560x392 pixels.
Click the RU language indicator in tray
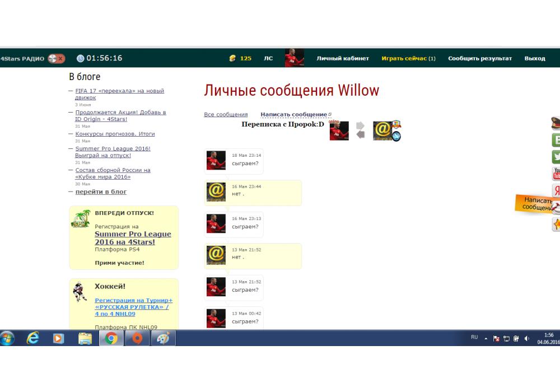tap(474, 337)
